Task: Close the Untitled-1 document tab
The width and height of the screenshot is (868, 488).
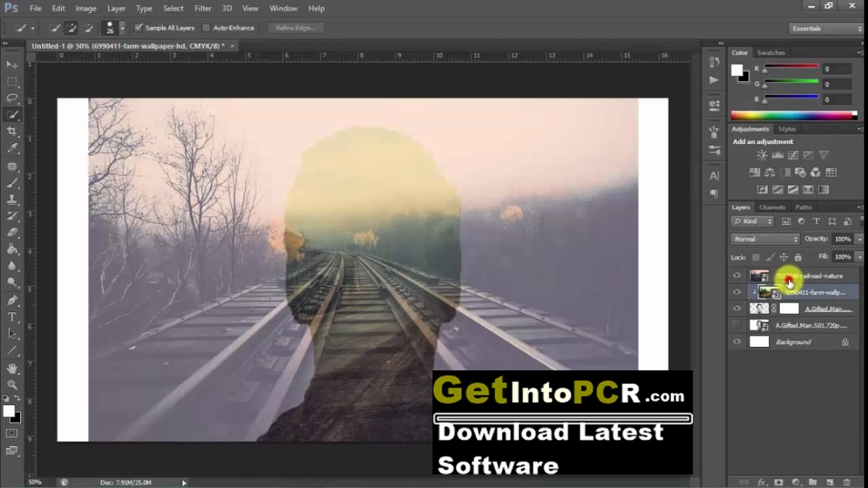Action: 232,46
